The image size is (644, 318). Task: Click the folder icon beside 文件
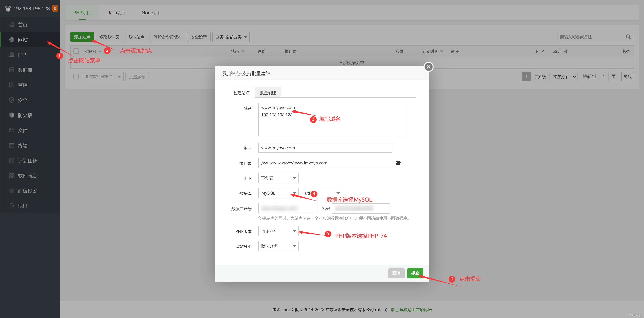[12, 130]
